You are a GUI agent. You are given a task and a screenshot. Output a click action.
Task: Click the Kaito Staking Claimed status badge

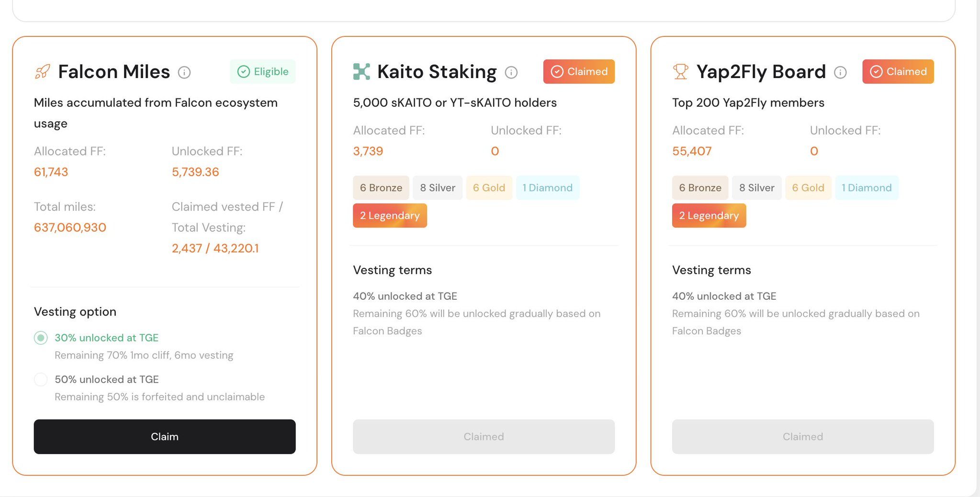tap(579, 72)
